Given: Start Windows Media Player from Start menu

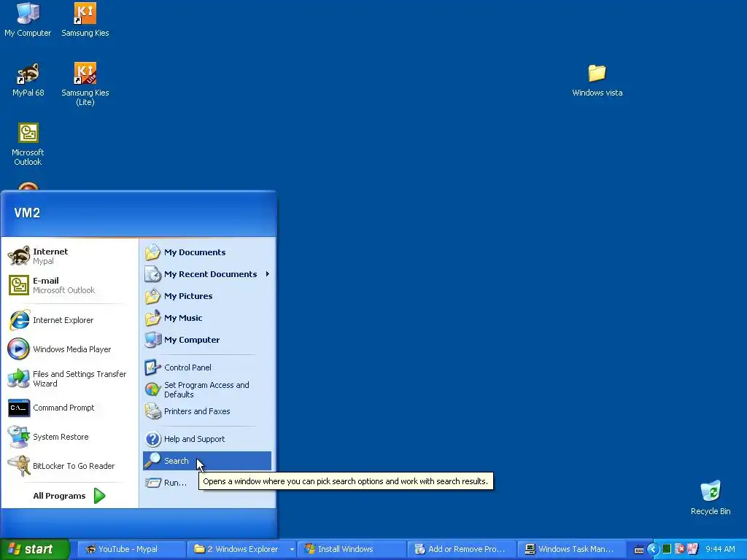Looking at the screenshot, I should [69, 349].
